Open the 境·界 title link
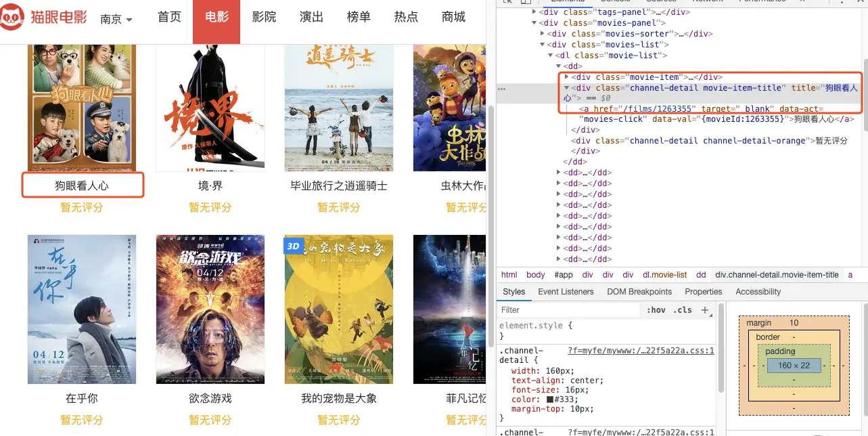 click(210, 186)
